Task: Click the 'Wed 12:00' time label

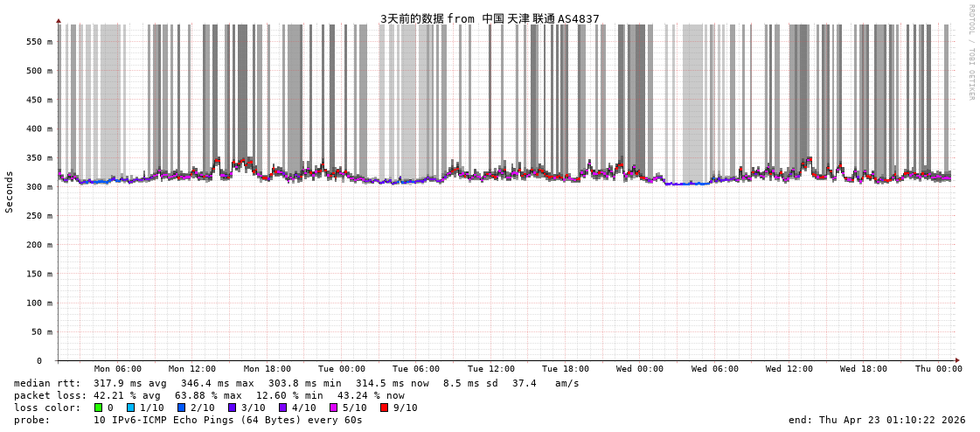Action: (789, 369)
